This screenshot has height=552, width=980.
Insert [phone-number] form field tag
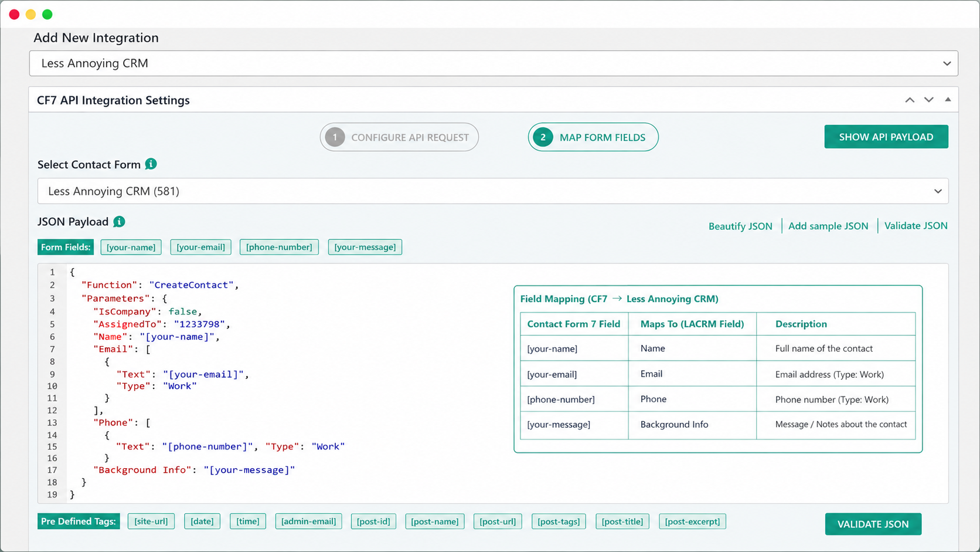(x=279, y=247)
